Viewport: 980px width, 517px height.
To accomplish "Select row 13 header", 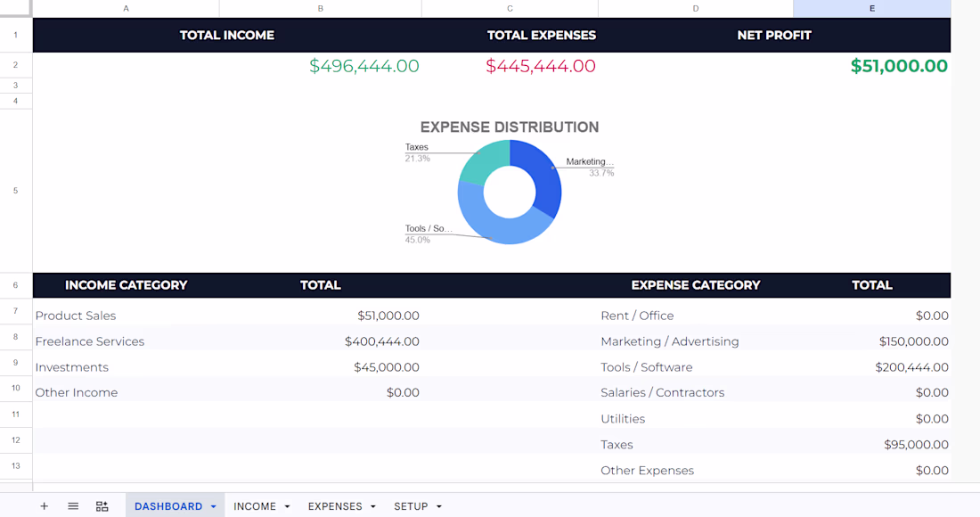I will (x=16, y=465).
